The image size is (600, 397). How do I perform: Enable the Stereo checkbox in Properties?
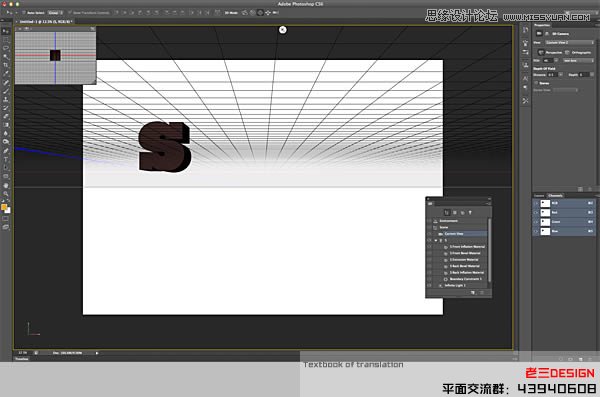pos(536,83)
